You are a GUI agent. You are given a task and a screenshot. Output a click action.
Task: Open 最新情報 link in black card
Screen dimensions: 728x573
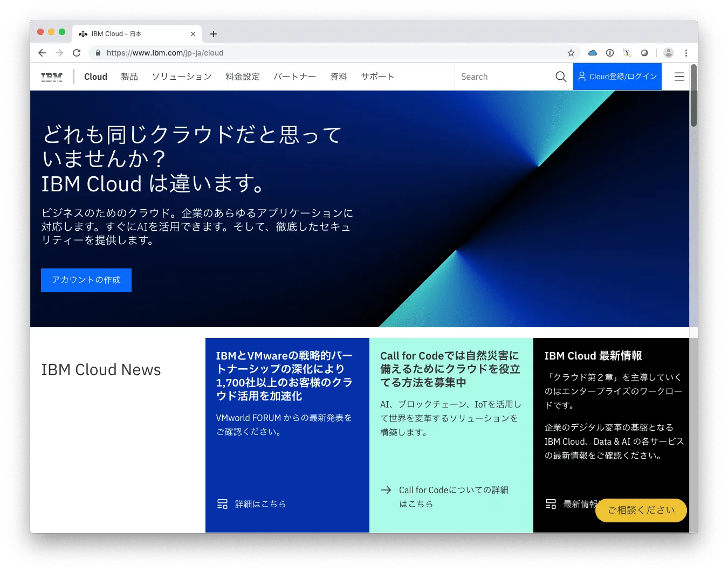point(580,504)
